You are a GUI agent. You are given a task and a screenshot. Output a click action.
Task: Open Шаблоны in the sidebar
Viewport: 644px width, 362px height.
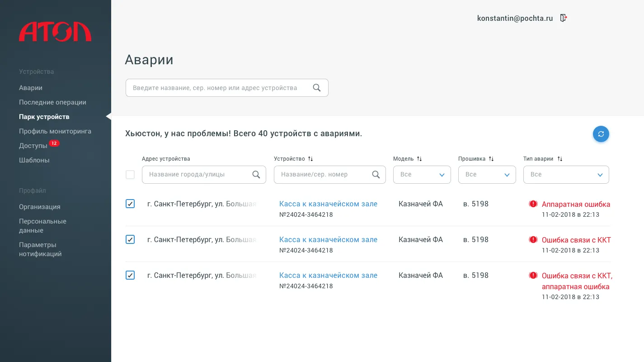click(x=34, y=160)
